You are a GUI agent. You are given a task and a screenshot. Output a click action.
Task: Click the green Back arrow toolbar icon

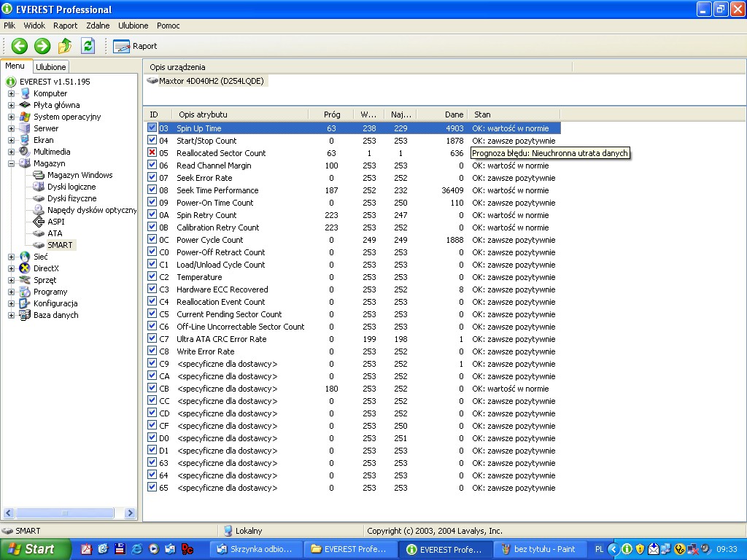(19, 46)
